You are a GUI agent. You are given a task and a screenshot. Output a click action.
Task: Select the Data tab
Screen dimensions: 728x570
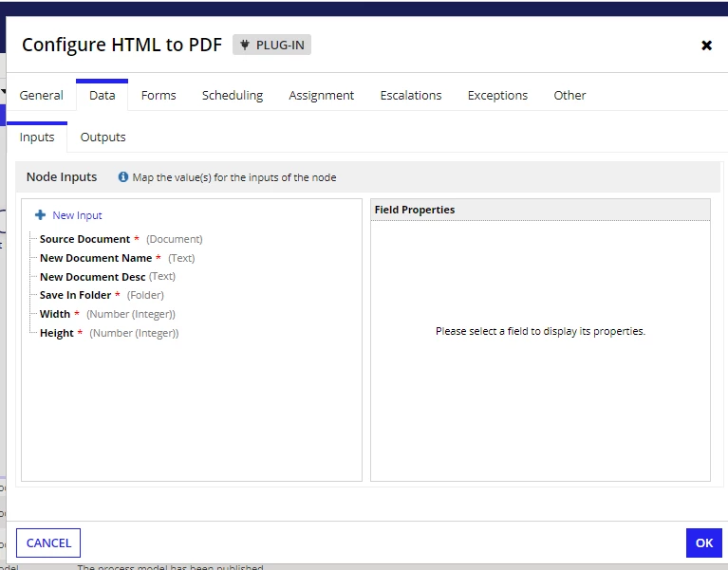click(103, 95)
